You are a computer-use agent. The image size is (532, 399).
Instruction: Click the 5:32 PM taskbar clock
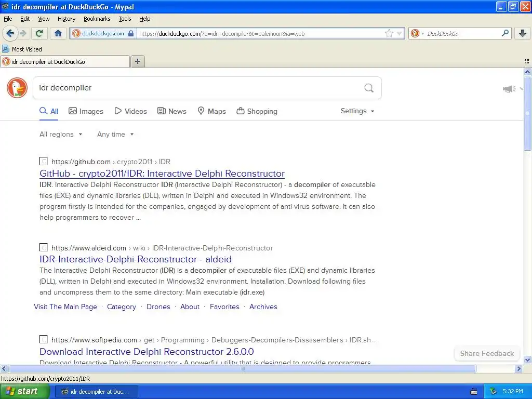coord(512,392)
